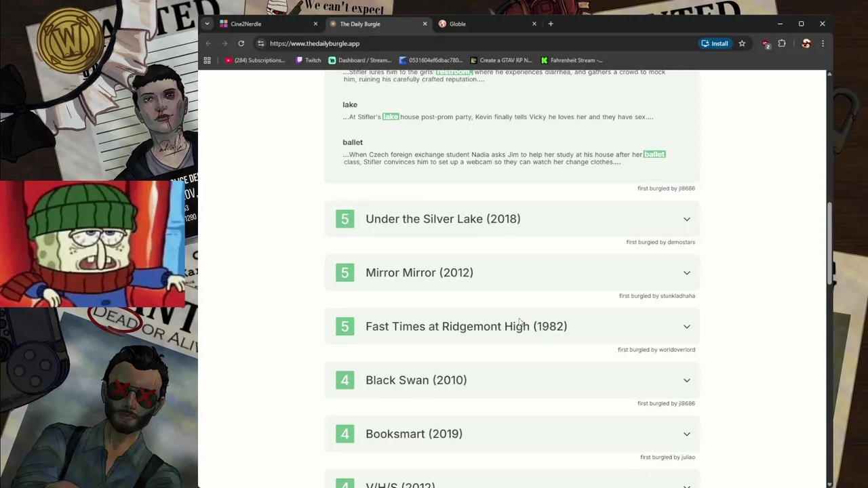Screen dimensions: 868x488
Task: Minimize the Chrome window
Action: (x=780, y=24)
